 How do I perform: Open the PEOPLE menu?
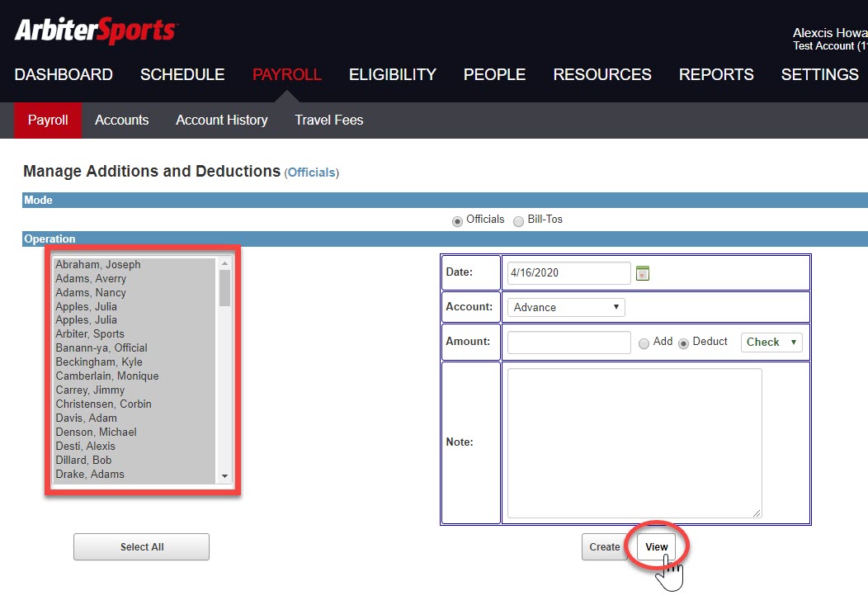point(494,74)
